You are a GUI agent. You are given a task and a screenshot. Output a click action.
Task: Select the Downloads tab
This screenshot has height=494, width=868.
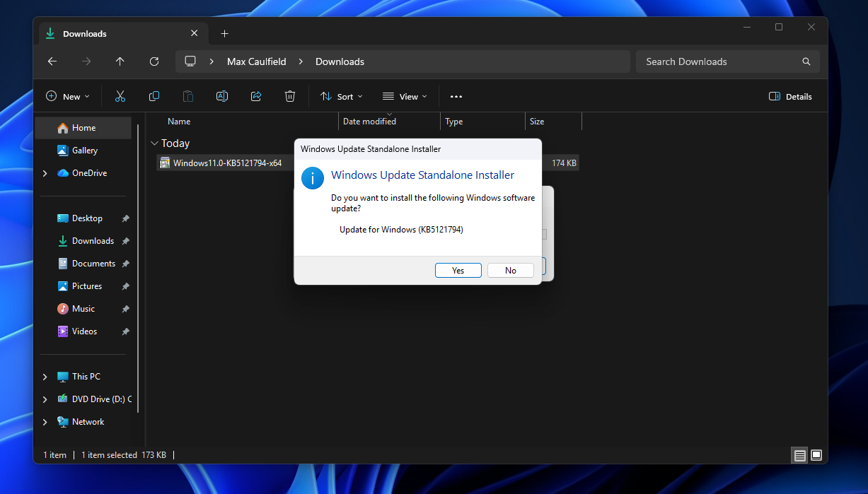124,33
